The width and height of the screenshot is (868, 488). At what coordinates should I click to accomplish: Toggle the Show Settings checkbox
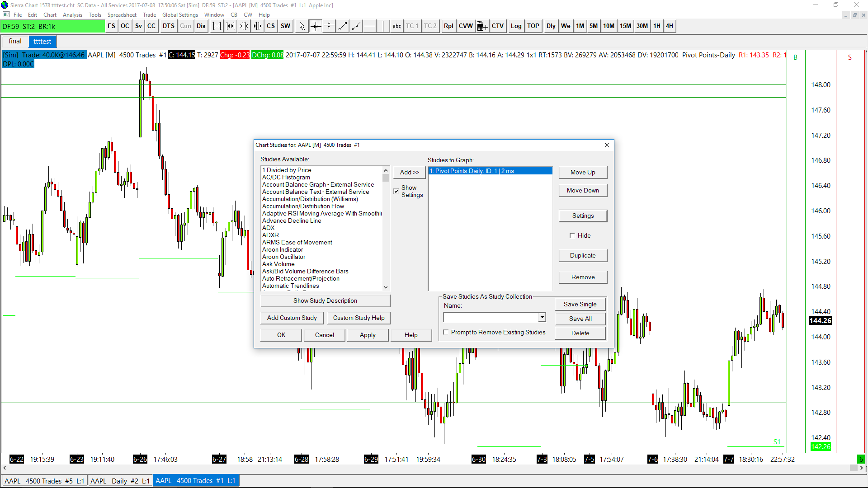(396, 191)
